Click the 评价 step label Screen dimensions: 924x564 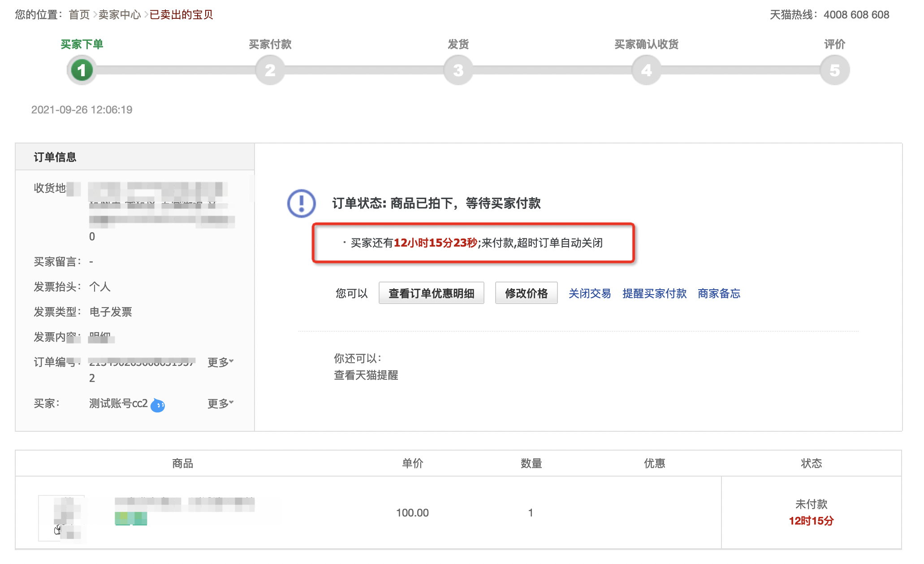click(x=834, y=44)
